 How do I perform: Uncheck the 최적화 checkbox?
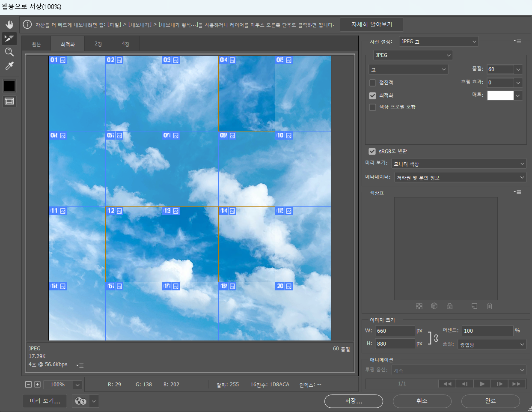[373, 96]
